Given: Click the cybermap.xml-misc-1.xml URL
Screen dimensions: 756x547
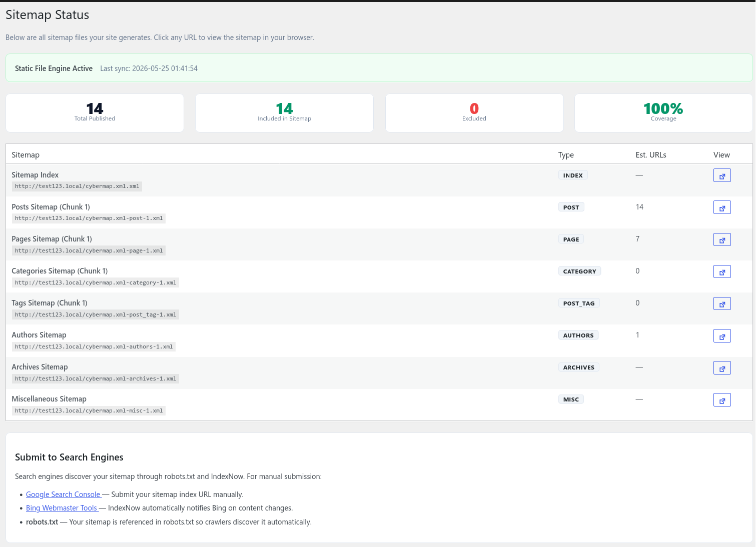Looking at the screenshot, I should (89, 410).
